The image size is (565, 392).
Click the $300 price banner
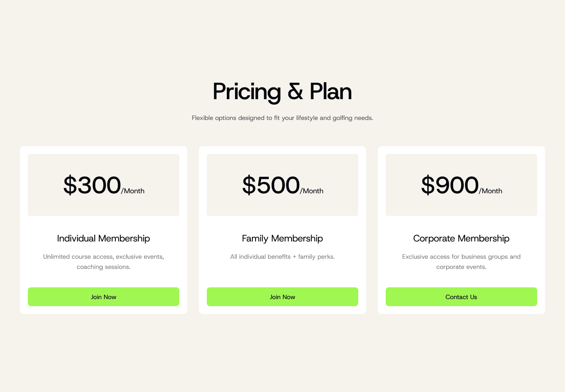click(x=103, y=185)
